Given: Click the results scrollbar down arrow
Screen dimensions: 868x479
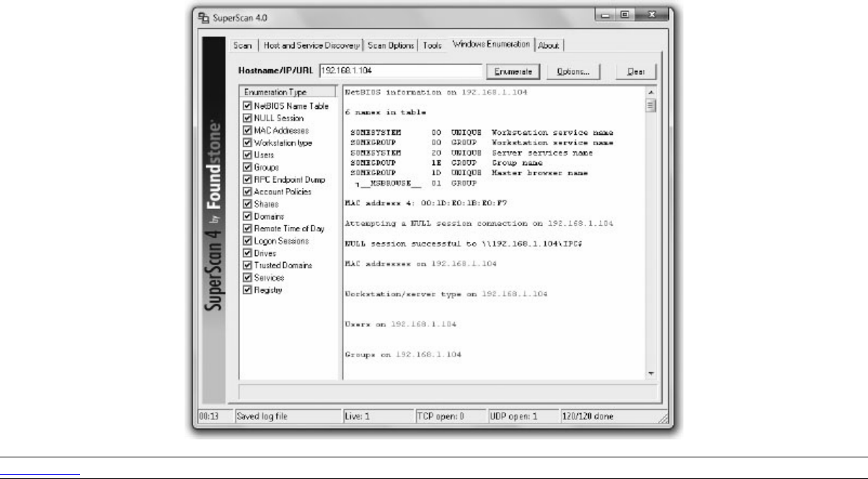Looking at the screenshot, I should coord(651,375).
